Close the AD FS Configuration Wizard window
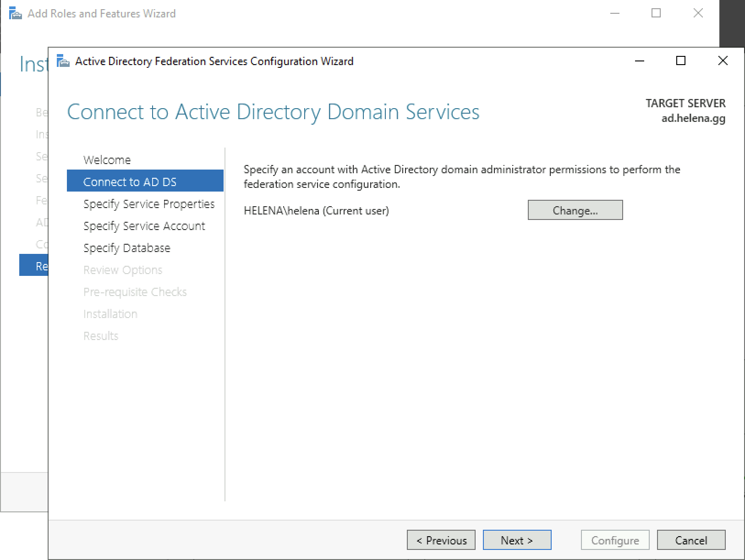Image resolution: width=745 pixels, height=560 pixels. [723, 61]
